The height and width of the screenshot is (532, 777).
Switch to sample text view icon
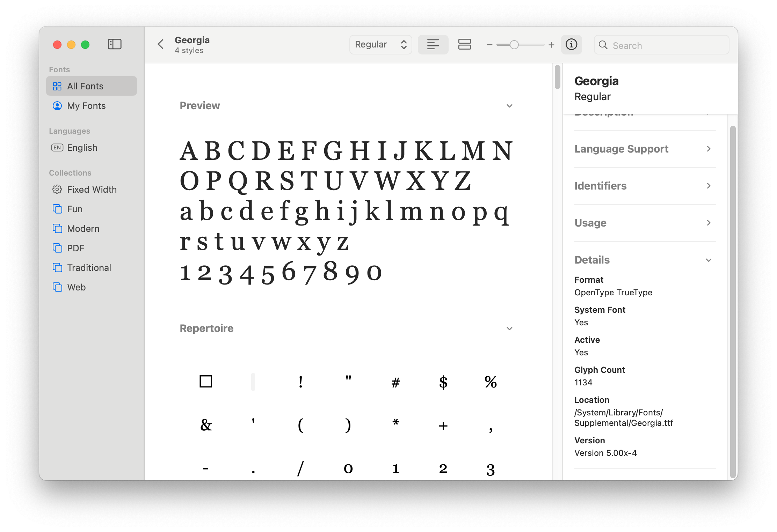click(433, 44)
